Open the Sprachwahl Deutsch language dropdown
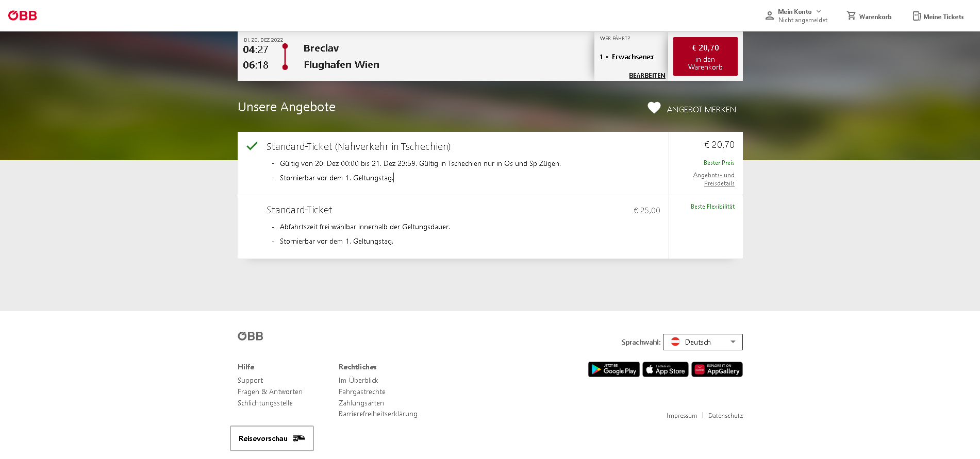This screenshot has width=980, height=459. click(x=702, y=342)
